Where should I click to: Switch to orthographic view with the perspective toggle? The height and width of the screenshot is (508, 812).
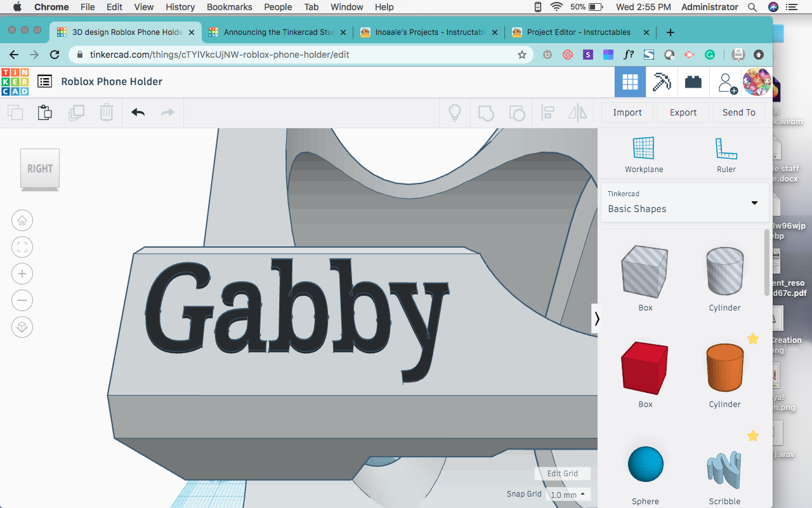[x=22, y=327]
